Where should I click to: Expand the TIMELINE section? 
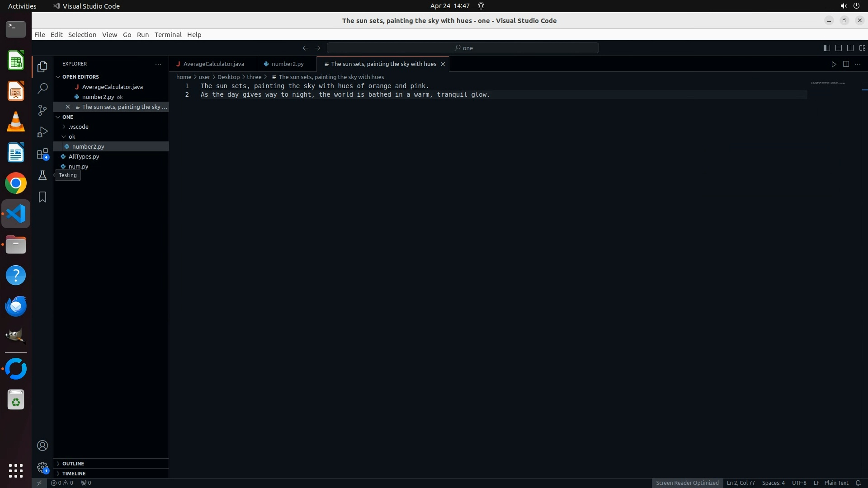point(74,474)
